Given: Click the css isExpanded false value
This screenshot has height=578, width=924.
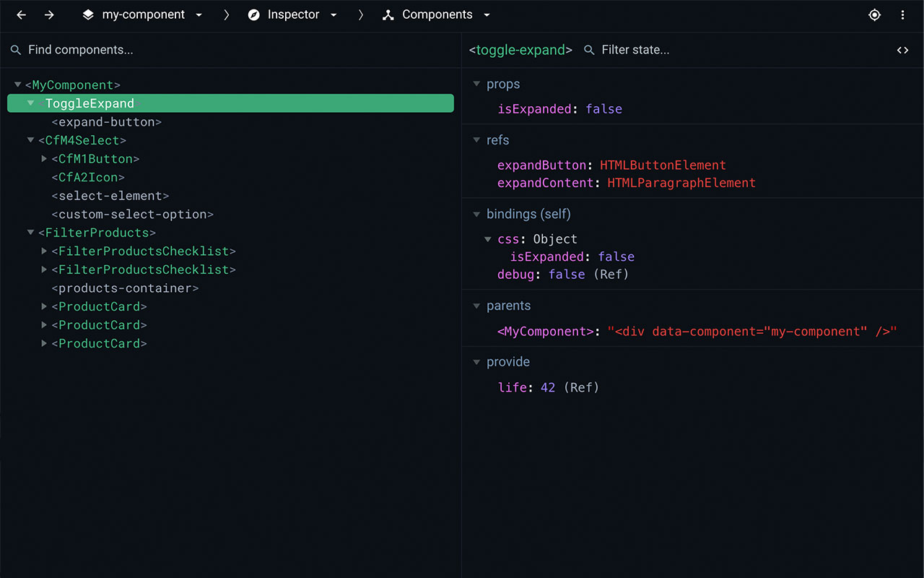Looking at the screenshot, I should point(616,256).
